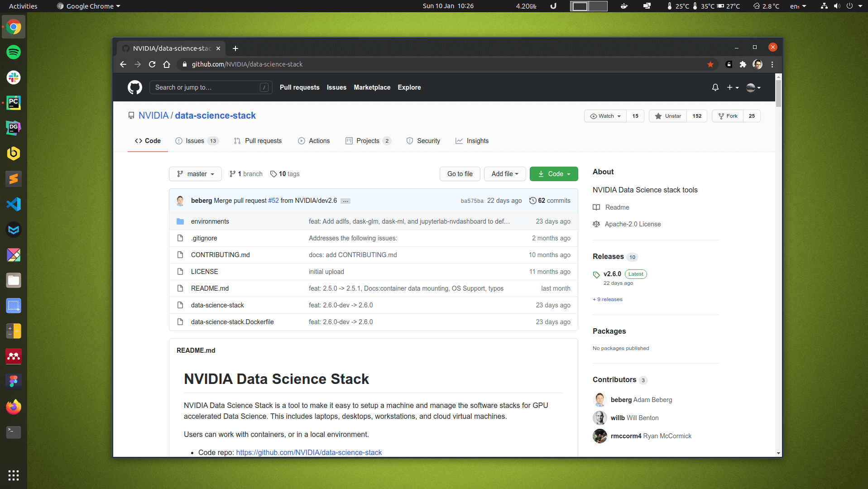Image resolution: width=868 pixels, height=489 pixels.
Task: Open the LICENSE file
Action: pos(204,272)
